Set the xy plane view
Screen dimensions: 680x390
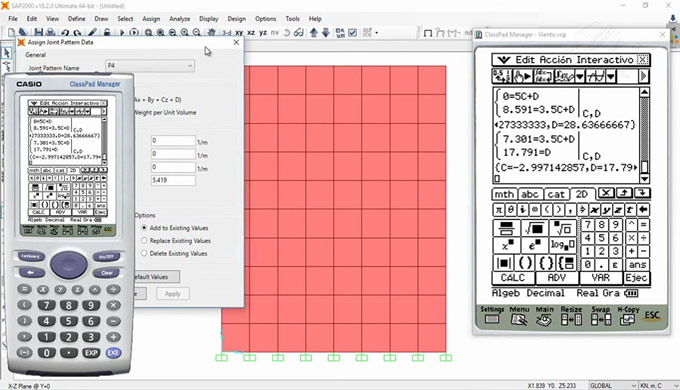pyautogui.click(x=239, y=33)
